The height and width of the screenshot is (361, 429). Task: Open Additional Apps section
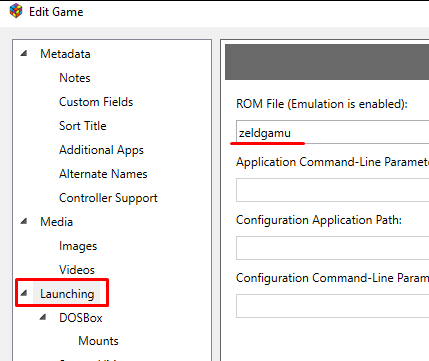point(101,150)
